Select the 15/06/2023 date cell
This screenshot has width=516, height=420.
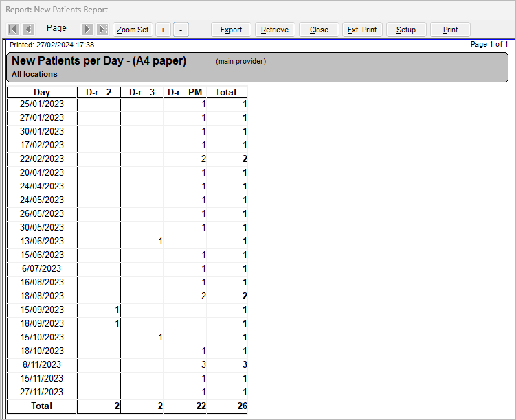tap(42, 255)
